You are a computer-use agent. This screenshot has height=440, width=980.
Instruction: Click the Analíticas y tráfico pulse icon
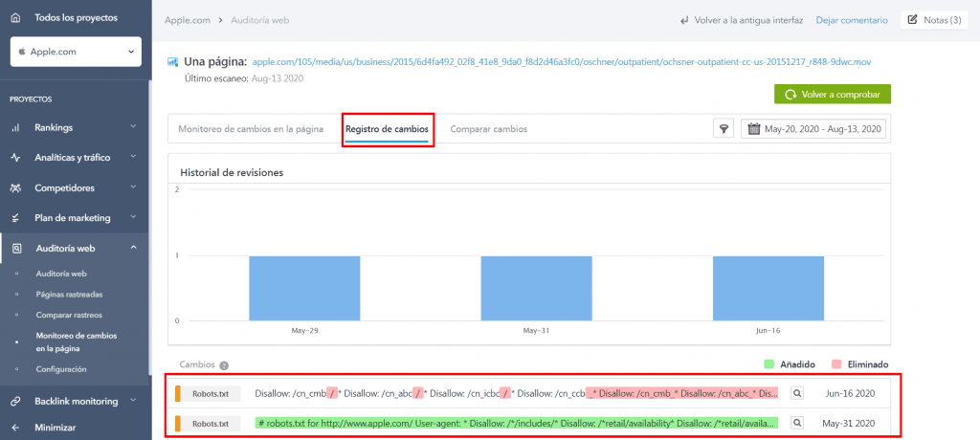point(16,158)
